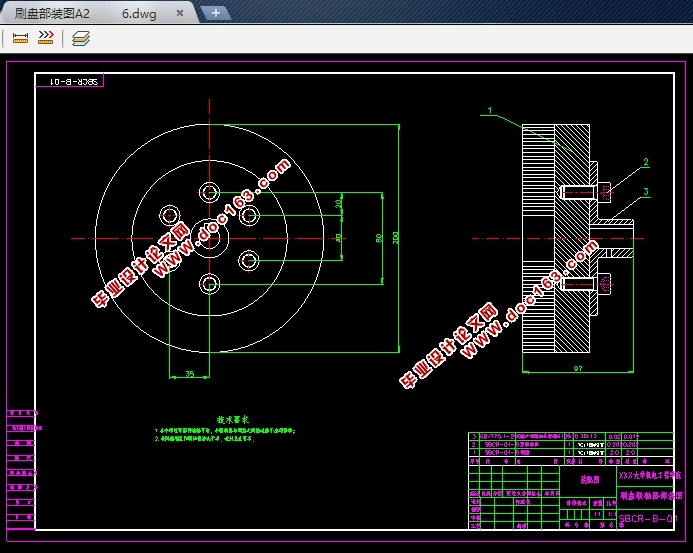Click the top bolt hole on the disc
Viewport: 693px width, 553px height.
click(x=209, y=192)
